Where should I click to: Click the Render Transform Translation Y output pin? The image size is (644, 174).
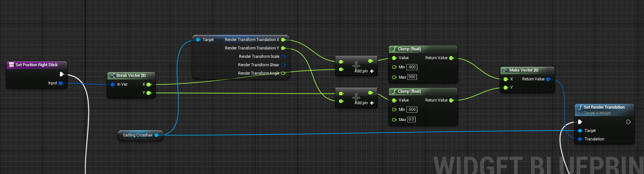[x=283, y=48]
